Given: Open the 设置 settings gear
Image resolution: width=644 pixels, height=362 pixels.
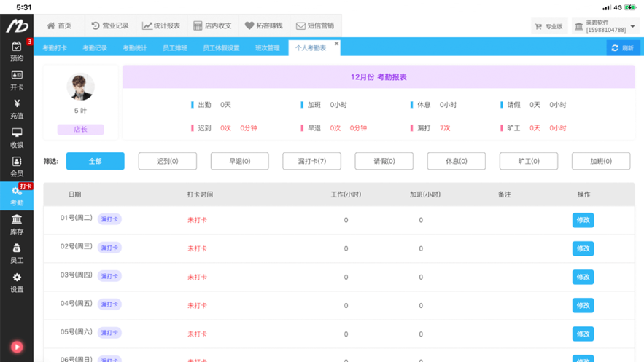Looking at the screenshot, I should click(17, 283).
